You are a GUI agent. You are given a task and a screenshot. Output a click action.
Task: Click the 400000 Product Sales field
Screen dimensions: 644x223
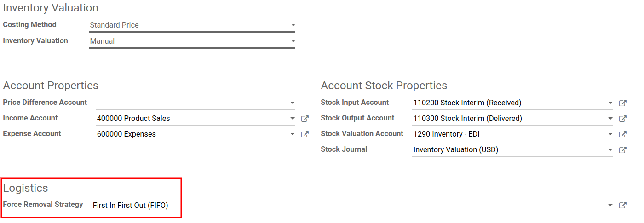coord(191,119)
